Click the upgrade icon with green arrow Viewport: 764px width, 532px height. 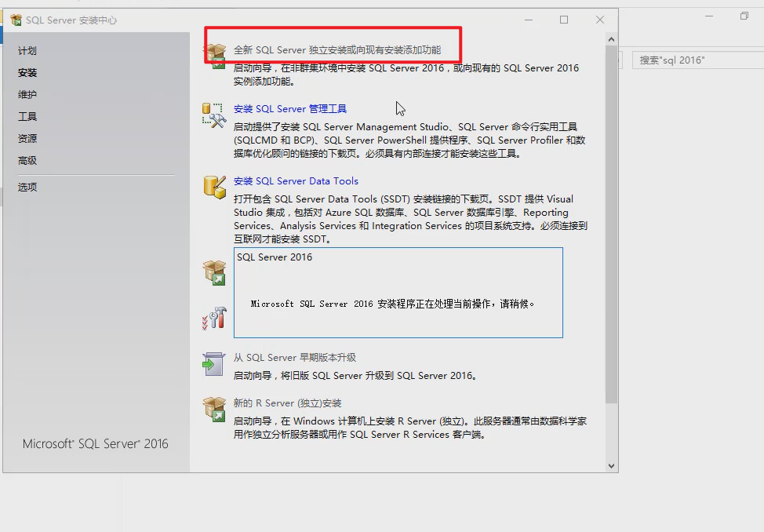click(x=214, y=364)
